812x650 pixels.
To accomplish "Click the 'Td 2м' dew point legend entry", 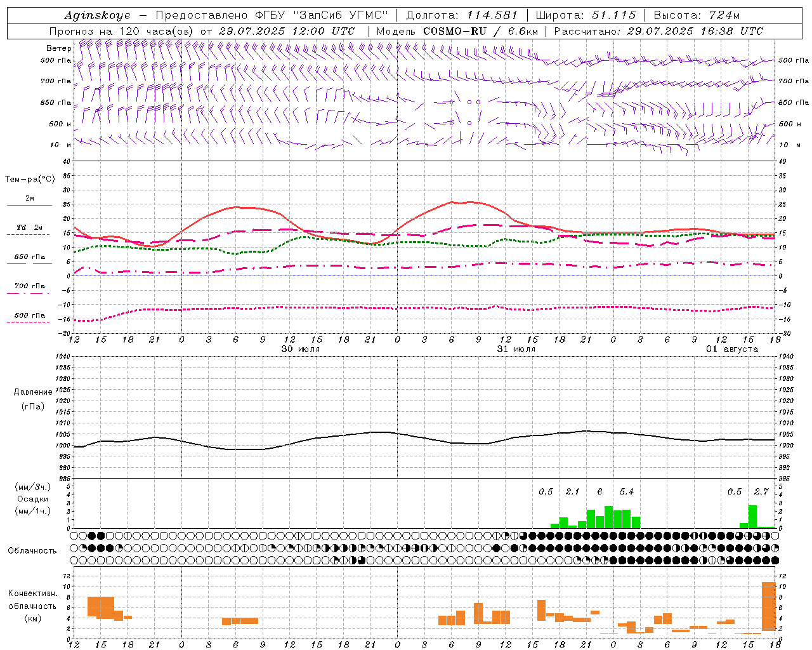I will click(30, 227).
